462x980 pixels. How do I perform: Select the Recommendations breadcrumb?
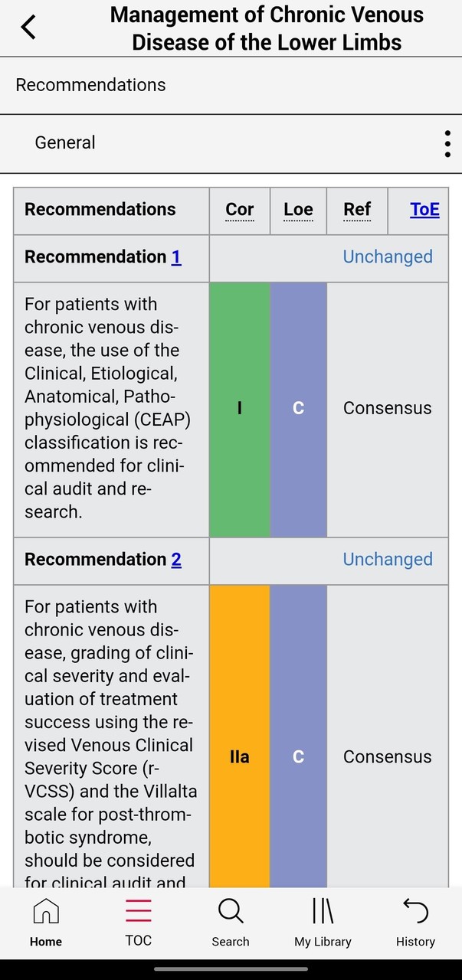(x=90, y=84)
